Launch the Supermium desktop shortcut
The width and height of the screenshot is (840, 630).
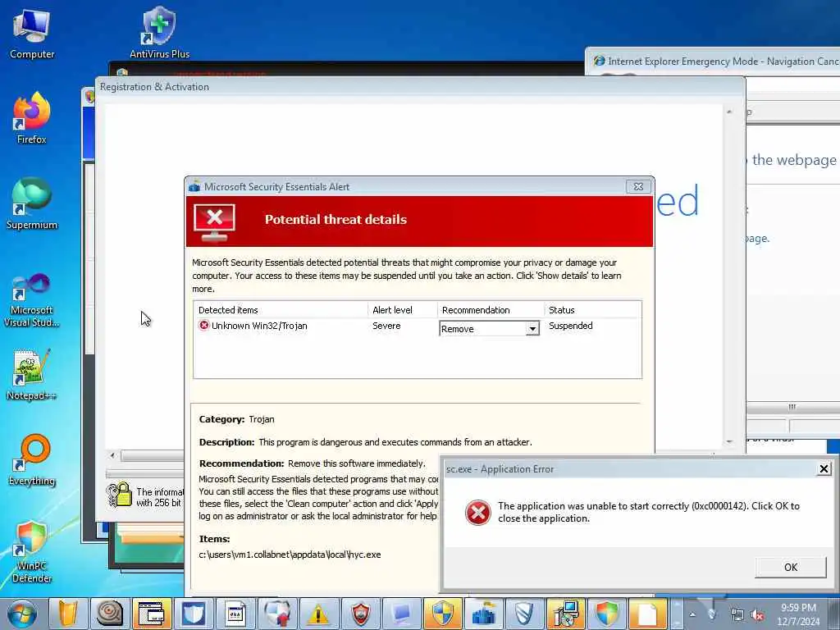point(32,203)
